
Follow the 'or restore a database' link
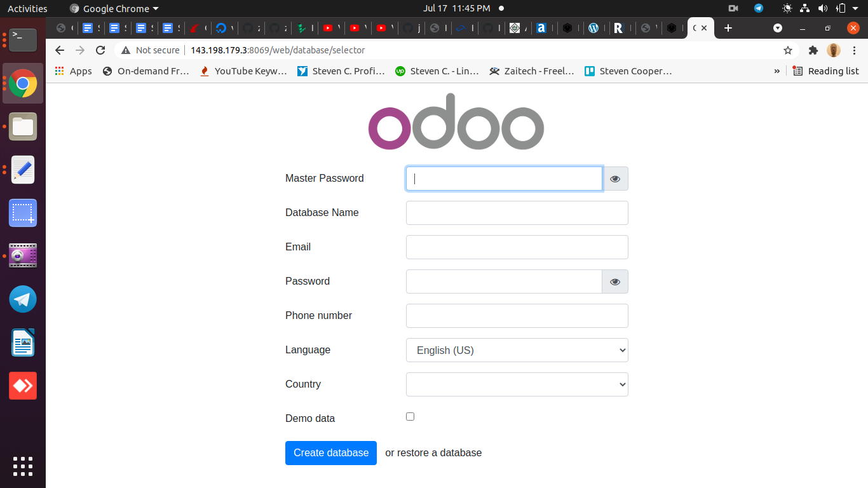pyautogui.click(x=433, y=453)
